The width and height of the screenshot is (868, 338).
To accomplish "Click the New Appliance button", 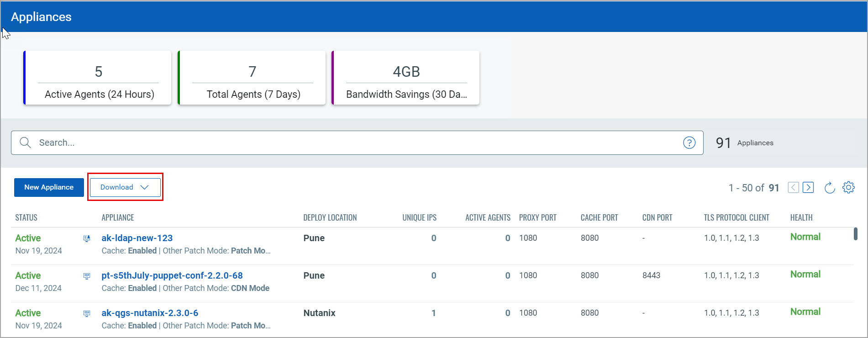I will pos(49,187).
